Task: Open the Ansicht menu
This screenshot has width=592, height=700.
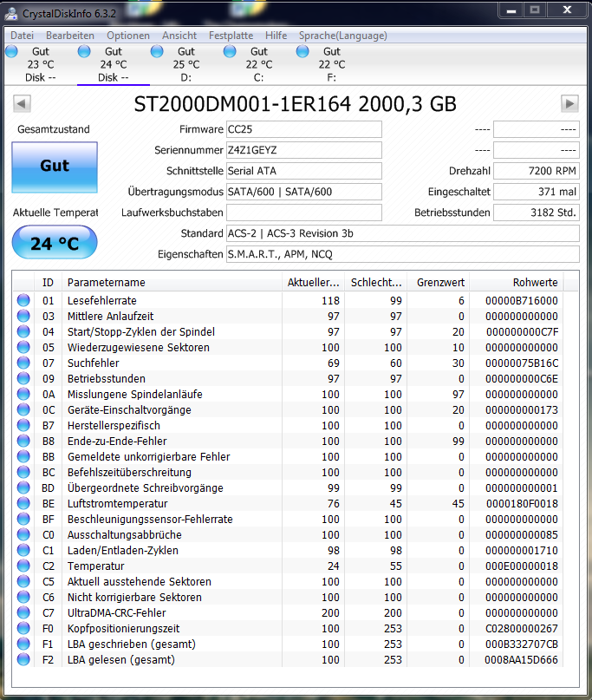Action: (x=179, y=36)
